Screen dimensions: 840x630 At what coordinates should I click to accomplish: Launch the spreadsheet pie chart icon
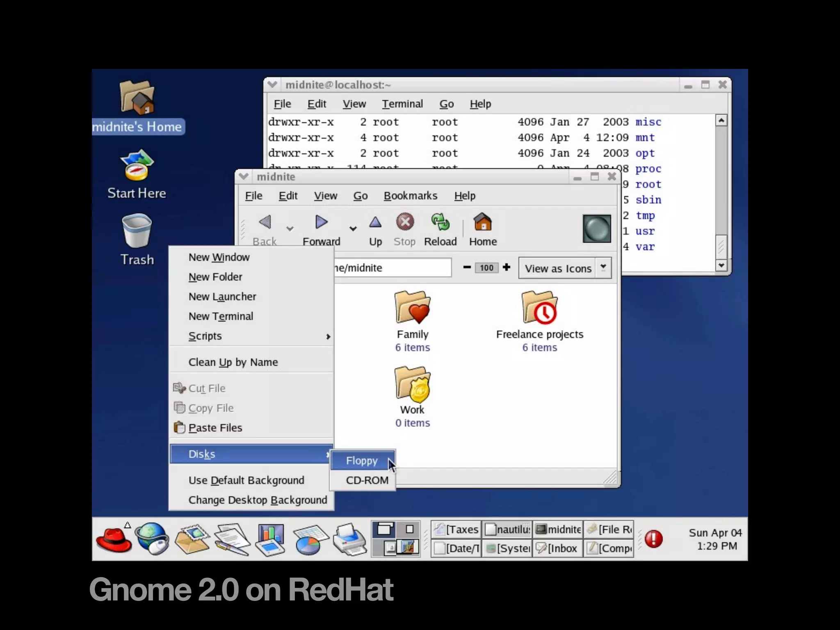pyautogui.click(x=310, y=540)
